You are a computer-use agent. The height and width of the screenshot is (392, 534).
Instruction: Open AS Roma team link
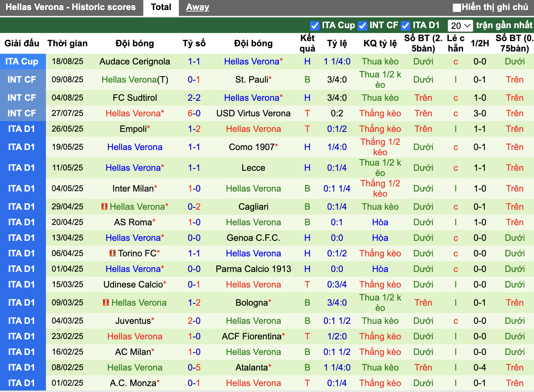click(133, 222)
